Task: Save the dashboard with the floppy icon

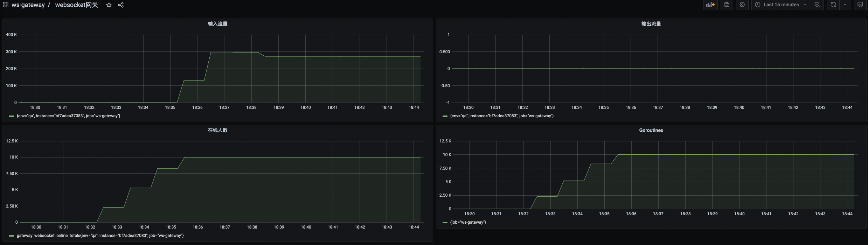Action: coord(727,5)
